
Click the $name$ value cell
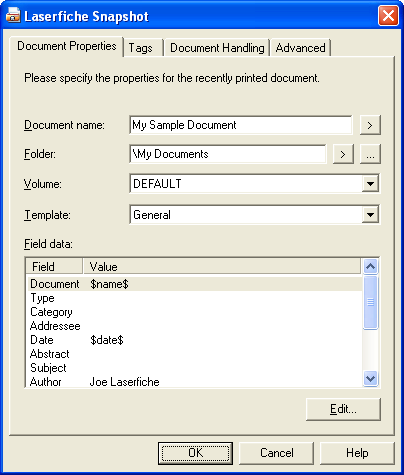pyautogui.click(x=109, y=284)
